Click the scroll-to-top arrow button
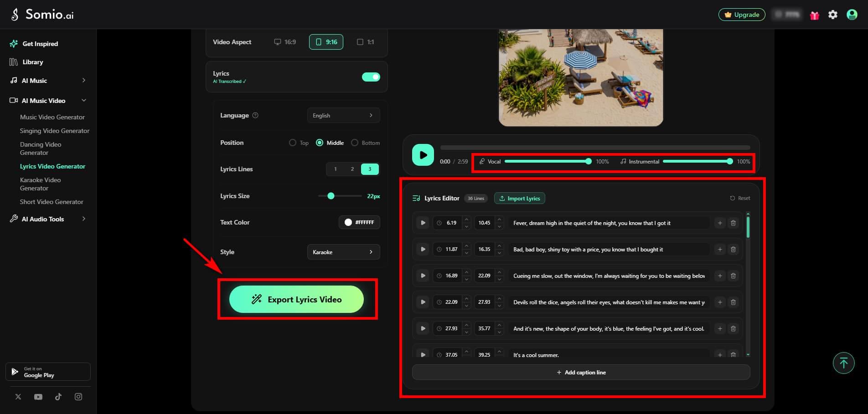Screen dimensions: 868x414 click(843, 363)
